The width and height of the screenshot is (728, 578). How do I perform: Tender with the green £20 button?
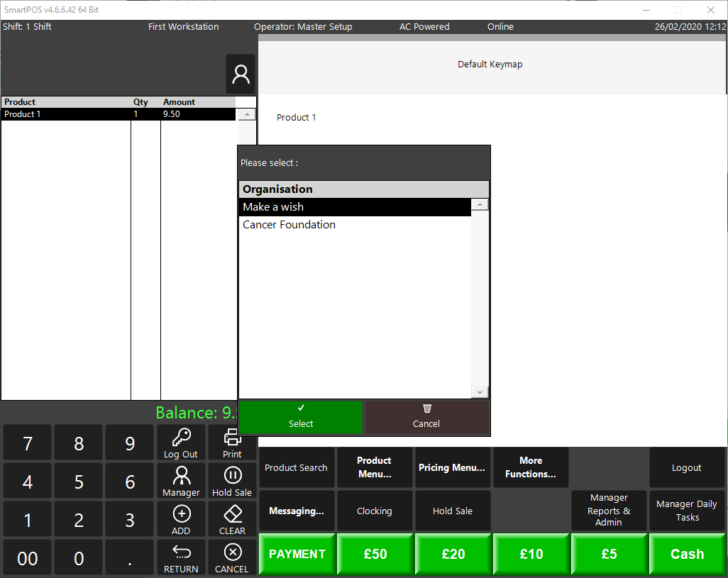click(x=453, y=554)
